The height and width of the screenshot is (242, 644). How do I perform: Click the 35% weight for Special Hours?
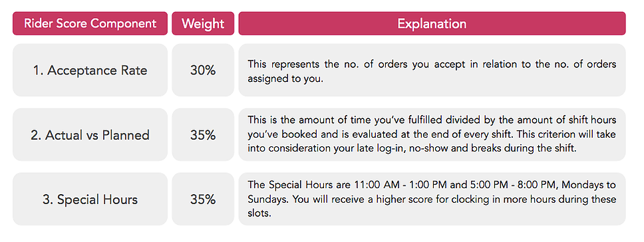click(203, 199)
